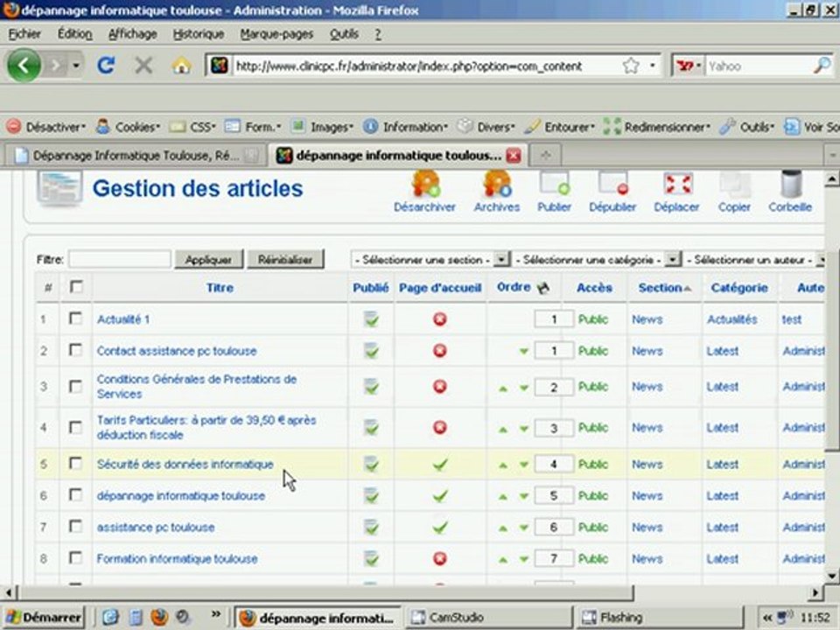The width and height of the screenshot is (840, 630).
Task: Open the Archives toolbar icon
Action: (497, 192)
